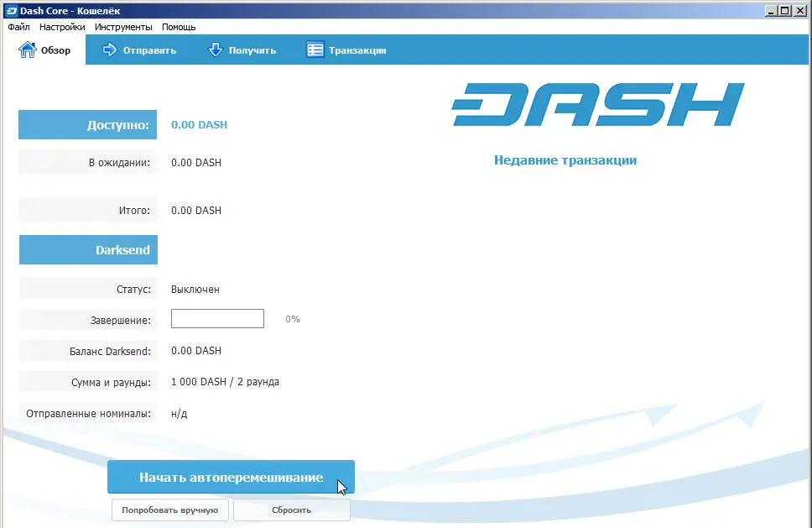Open the Помощь menu
Image resolution: width=812 pixels, height=528 pixels.
coord(179,26)
